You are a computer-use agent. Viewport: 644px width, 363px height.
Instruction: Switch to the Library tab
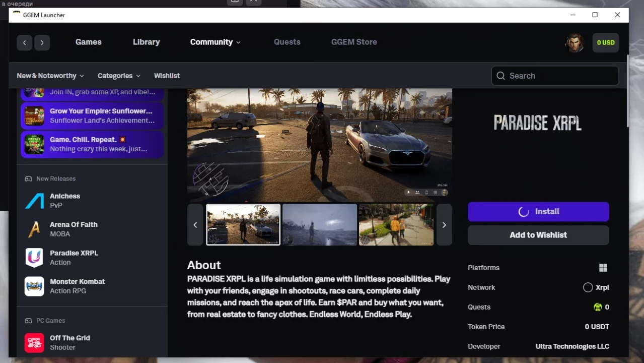tap(147, 42)
